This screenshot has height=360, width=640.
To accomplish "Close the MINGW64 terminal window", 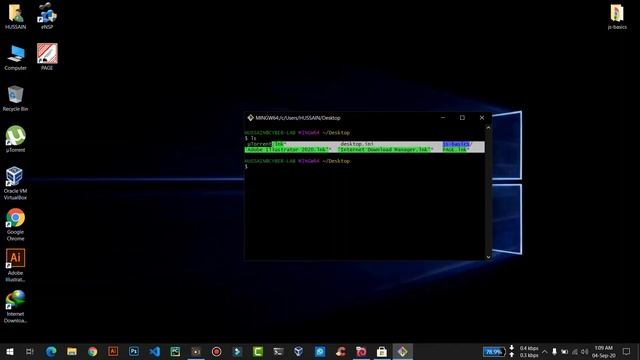I will tap(482, 118).
